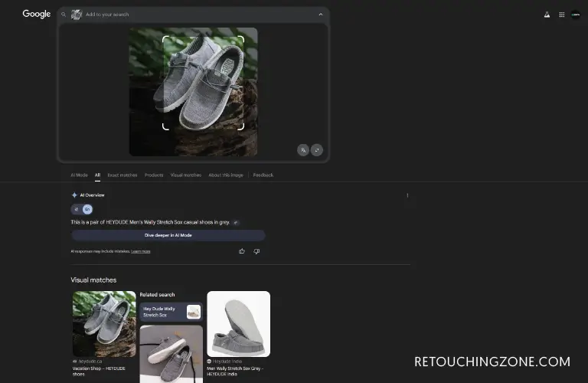This screenshot has height=383, width=588.
Task: Click the Heydude India source label
Action: 227,362
